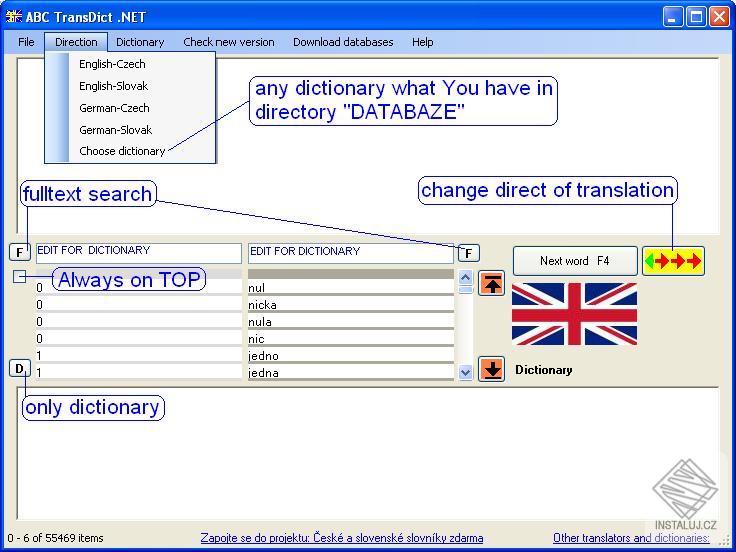Click the Dictionary label under the flag
The height and width of the screenshot is (552, 736).
pyautogui.click(x=544, y=370)
